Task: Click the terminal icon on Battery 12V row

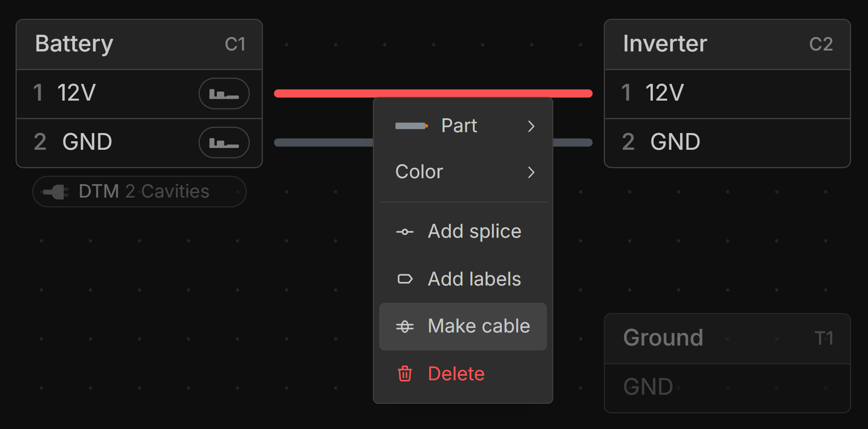Action: (224, 94)
